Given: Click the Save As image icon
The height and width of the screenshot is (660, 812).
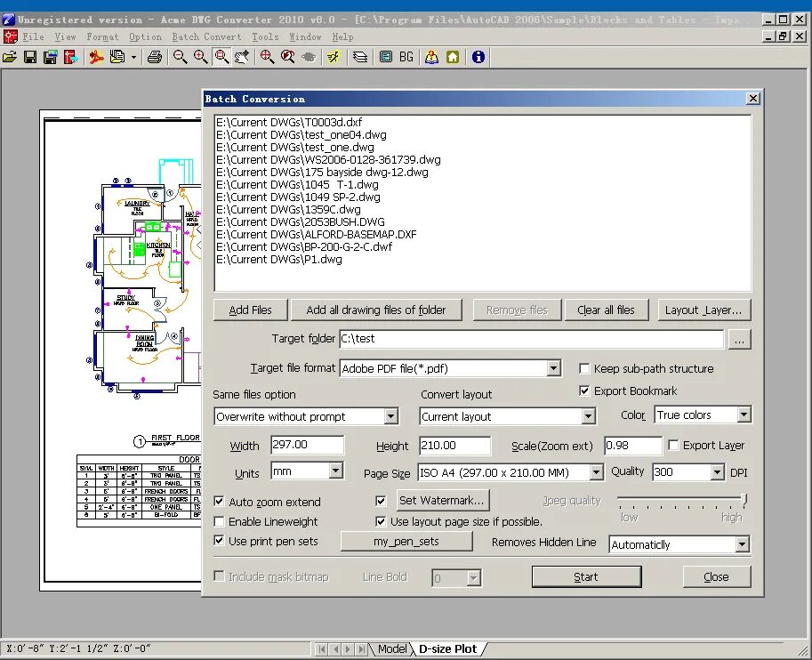Looking at the screenshot, I should coord(50,57).
